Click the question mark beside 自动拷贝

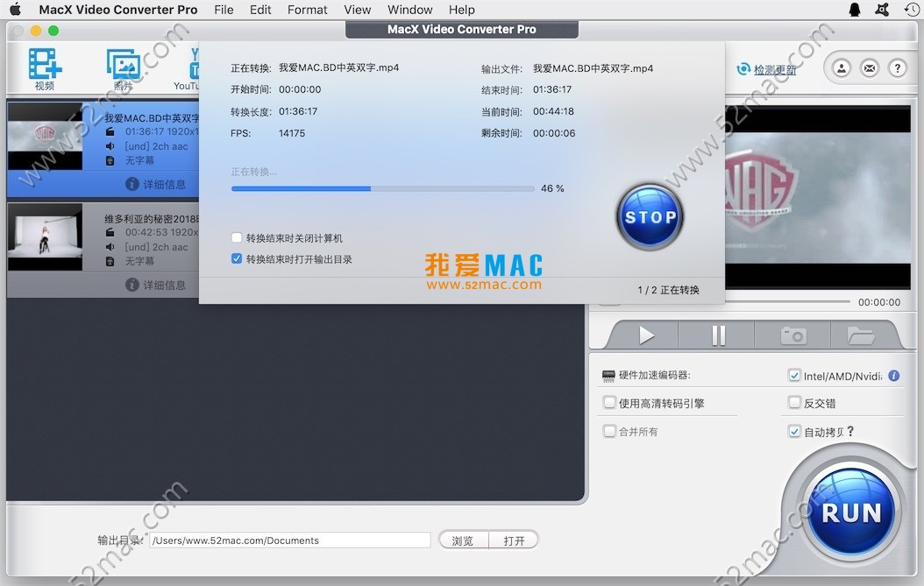pos(849,431)
